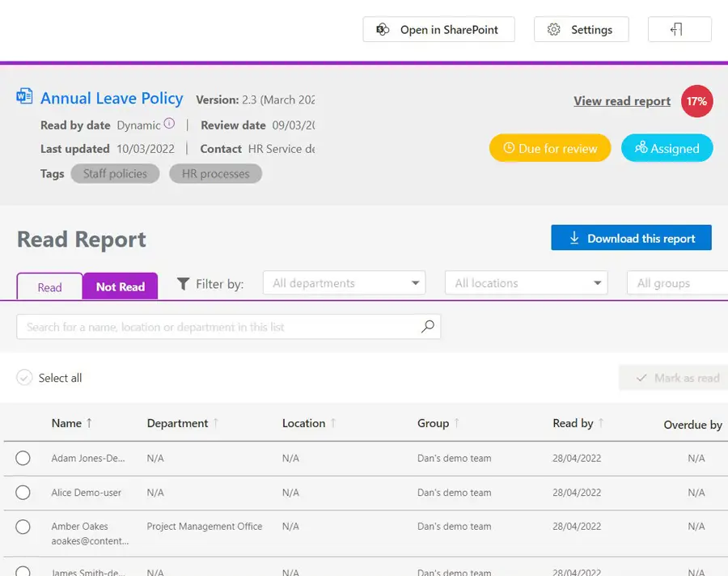The height and width of the screenshot is (576, 728).
Task: Sort by Name arrow icon
Action: click(89, 423)
